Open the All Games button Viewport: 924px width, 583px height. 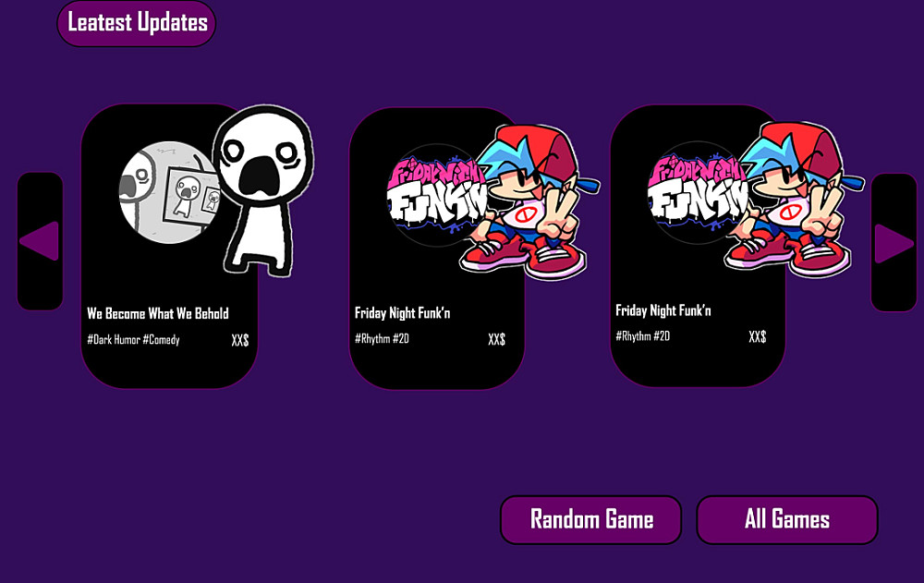coord(787,520)
